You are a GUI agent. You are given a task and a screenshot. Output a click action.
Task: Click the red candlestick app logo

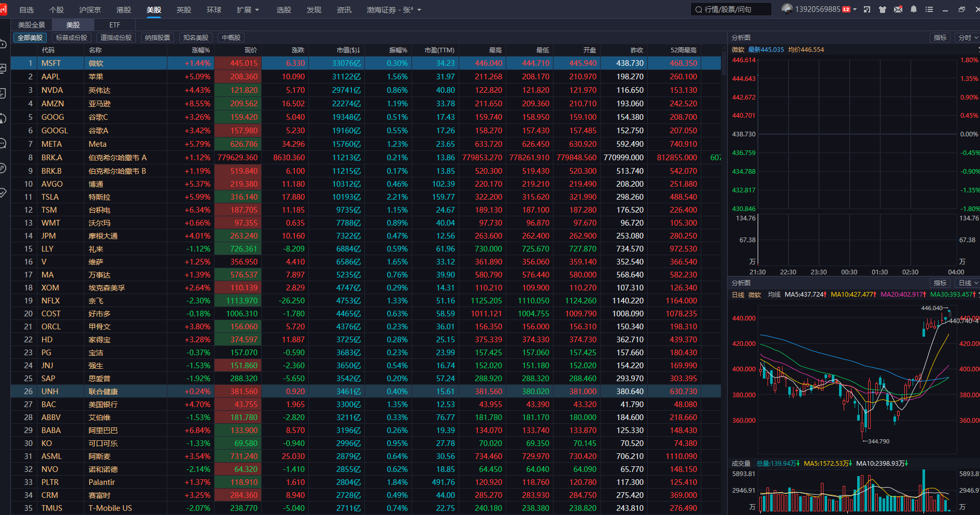click(3, 9)
